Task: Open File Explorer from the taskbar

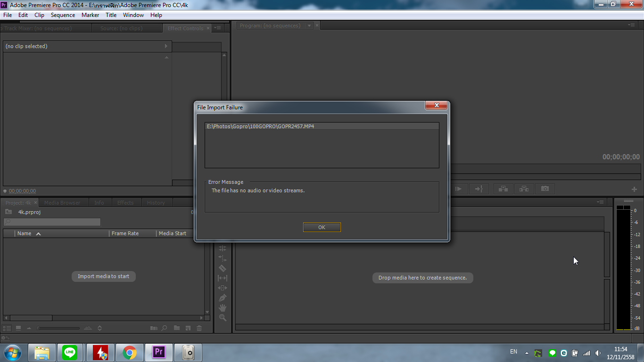Action: coord(42,353)
